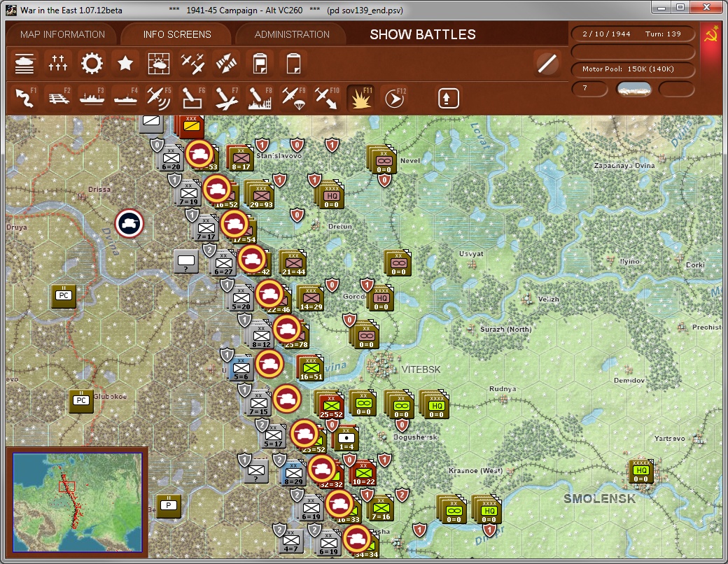728x564 pixels.
Task: Click the SMOLENSK city label
Action: (599, 499)
